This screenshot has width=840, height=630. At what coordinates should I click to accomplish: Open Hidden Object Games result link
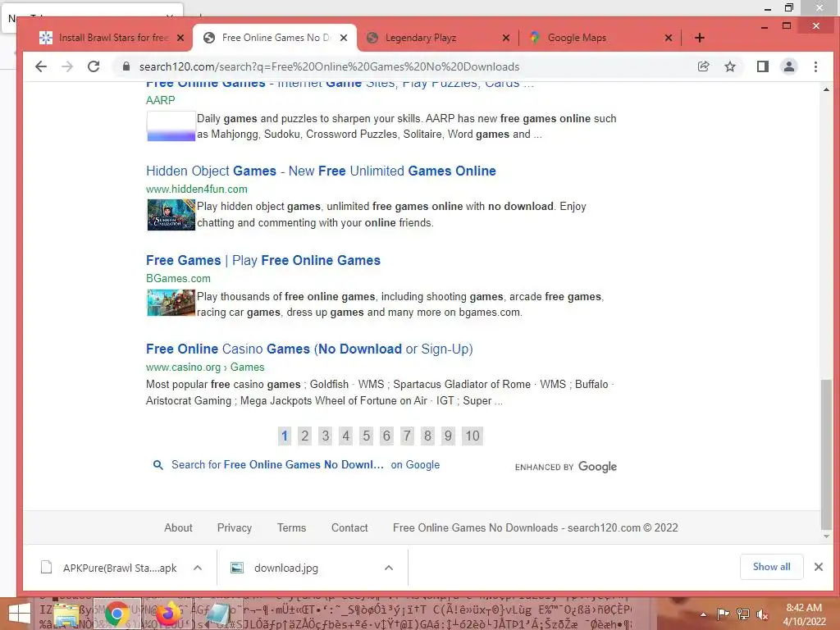pyautogui.click(x=321, y=171)
